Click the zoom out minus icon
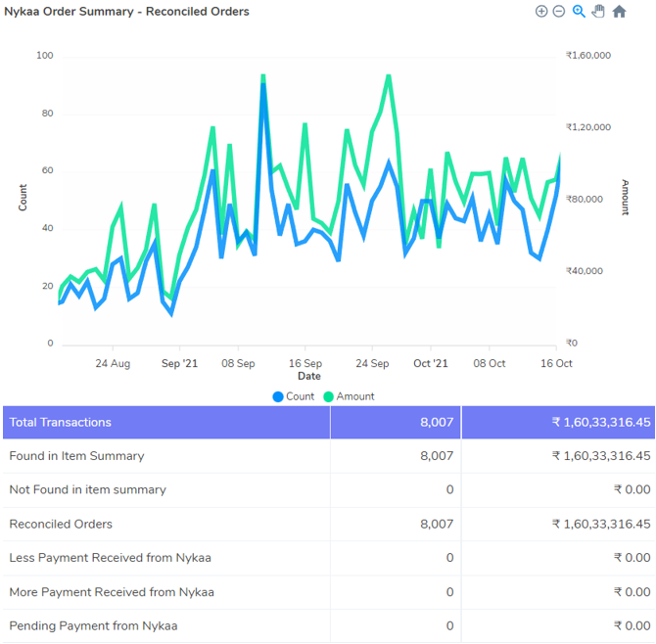The image size is (656, 644). (559, 12)
